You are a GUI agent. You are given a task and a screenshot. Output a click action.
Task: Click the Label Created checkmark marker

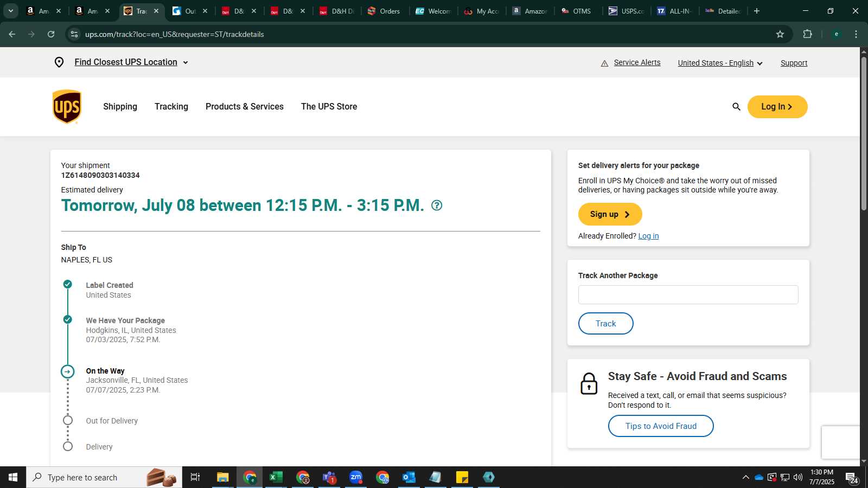(x=67, y=284)
